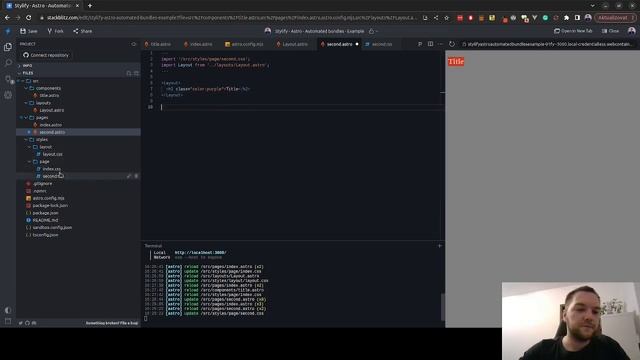Open title.astro in the file tree
Viewport: 640px width, 360px height.
pyautogui.click(x=49, y=96)
